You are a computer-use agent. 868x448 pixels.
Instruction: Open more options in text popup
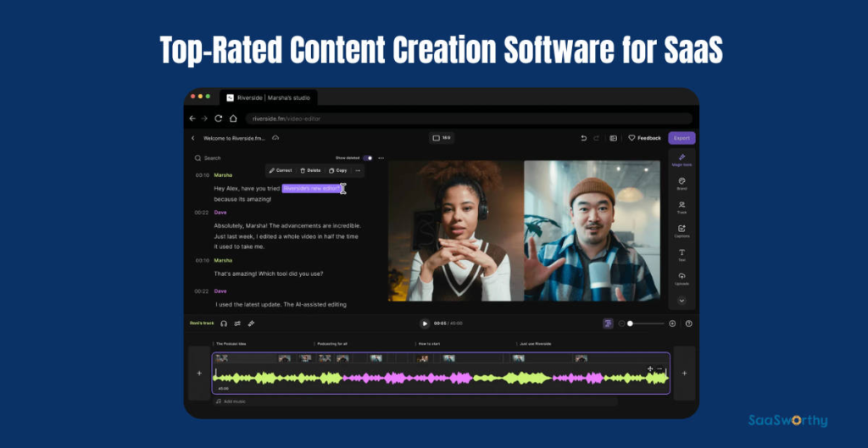tap(358, 170)
